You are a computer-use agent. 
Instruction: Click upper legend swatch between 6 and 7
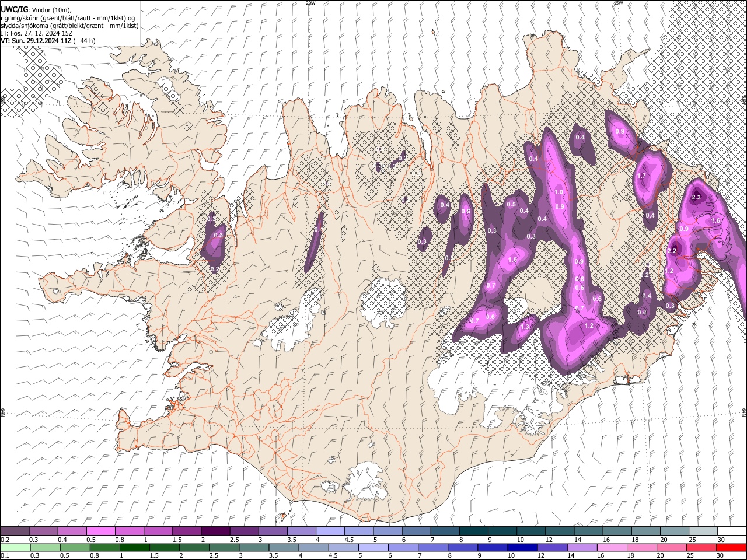(416, 531)
